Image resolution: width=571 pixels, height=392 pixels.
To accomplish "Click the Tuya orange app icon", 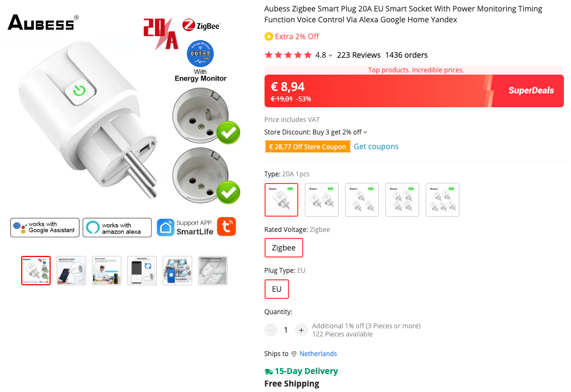I will click(226, 226).
